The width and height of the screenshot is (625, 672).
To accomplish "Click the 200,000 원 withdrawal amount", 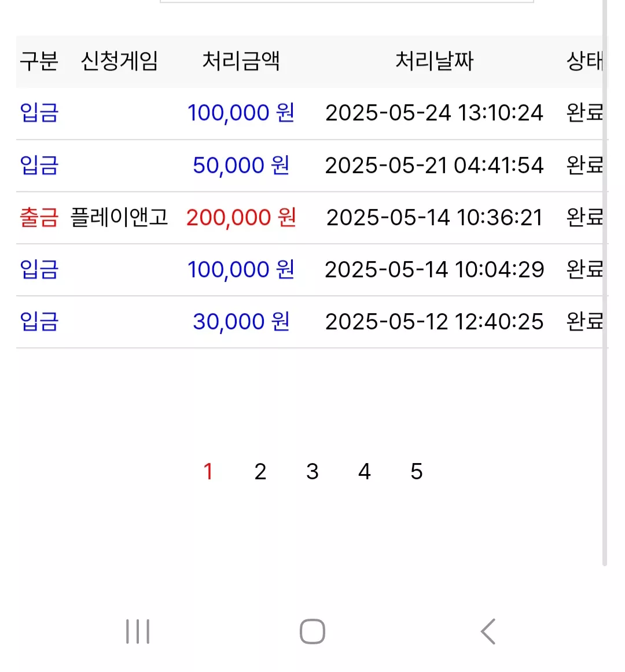I will tap(241, 217).
